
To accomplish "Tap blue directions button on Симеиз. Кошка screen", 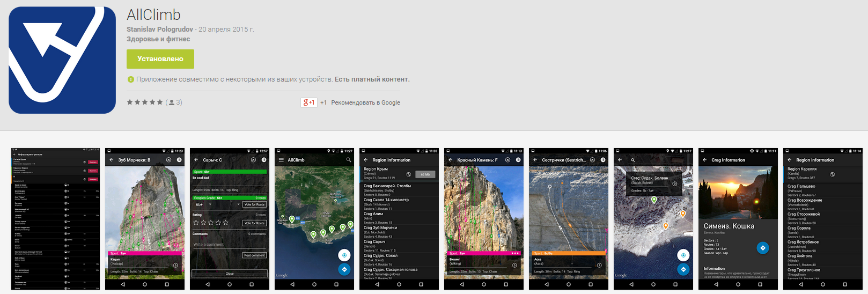I will tap(762, 247).
